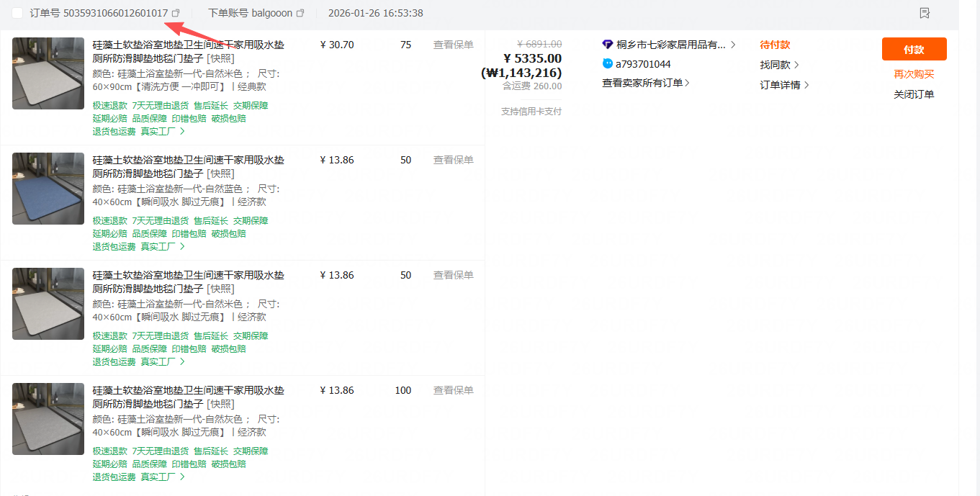980x496 pixels.
Task: Open 订单详情 order details
Action: pyautogui.click(x=784, y=85)
